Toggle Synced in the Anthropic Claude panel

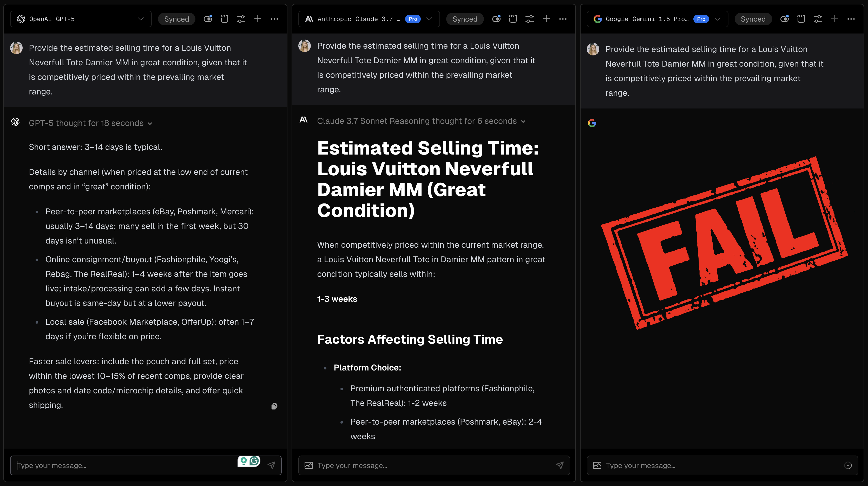(x=465, y=19)
